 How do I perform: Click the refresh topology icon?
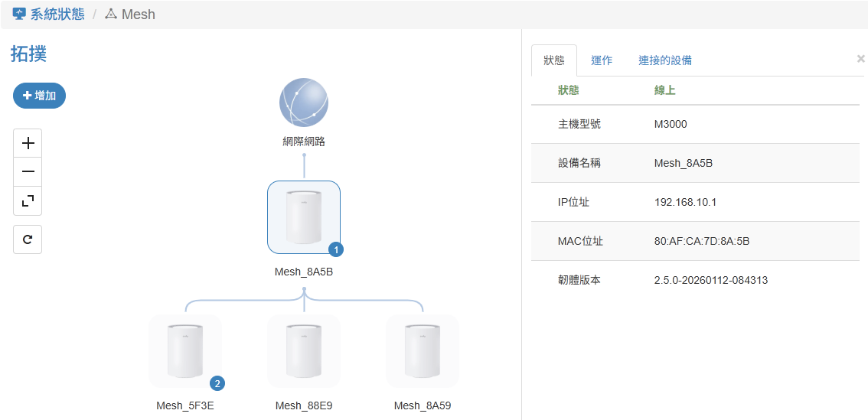point(28,239)
